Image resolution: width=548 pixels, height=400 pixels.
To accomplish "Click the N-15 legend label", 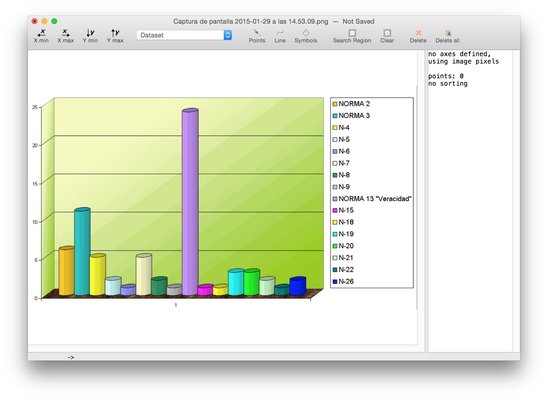I will coord(346,210).
